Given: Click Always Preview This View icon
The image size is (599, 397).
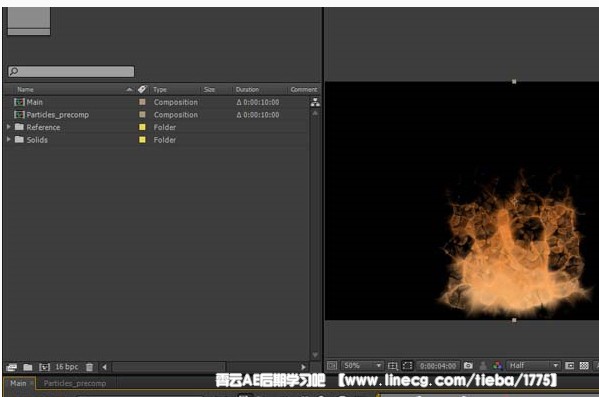Looking at the screenshot, I should point(332,366).
